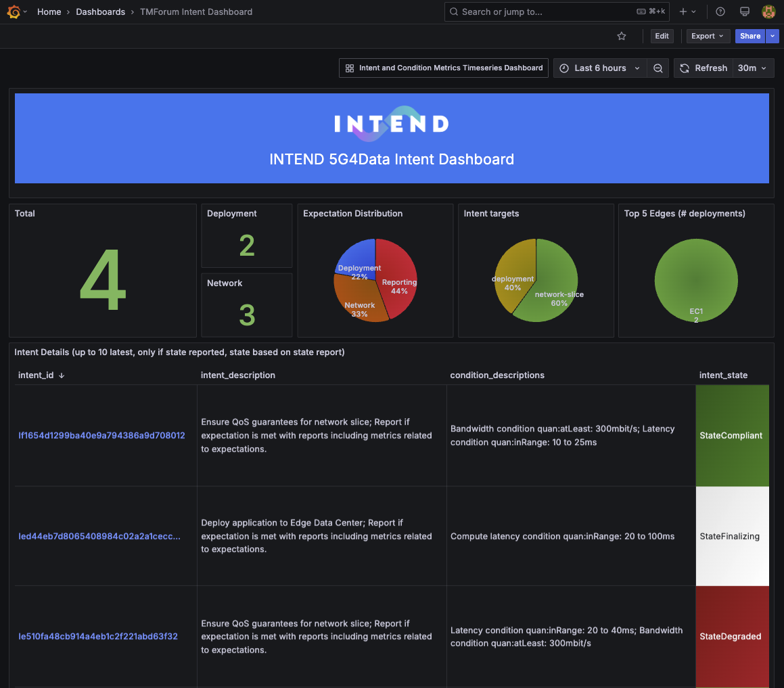Click the StateFinalizing white cell
This screenshot has width=784, height=688.
pos(732,536)
